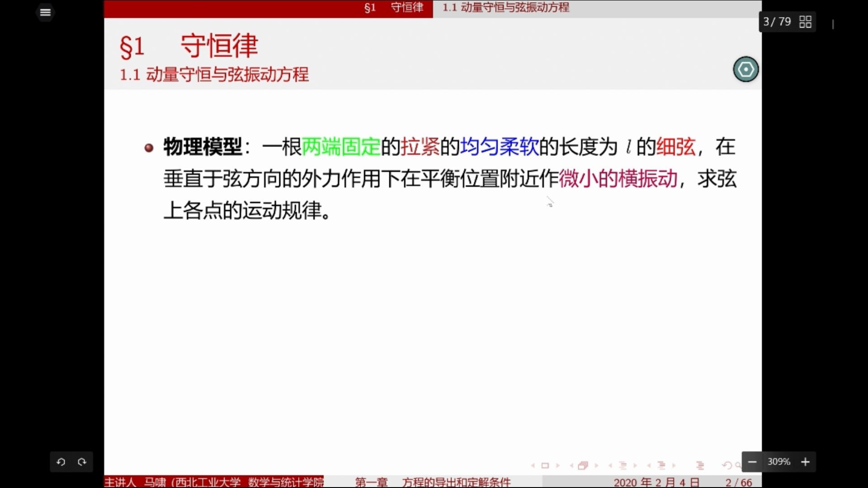Screen dimensions: 868x488
Task: Click the redo arrow at bottom left
Action: click(82, 462)
